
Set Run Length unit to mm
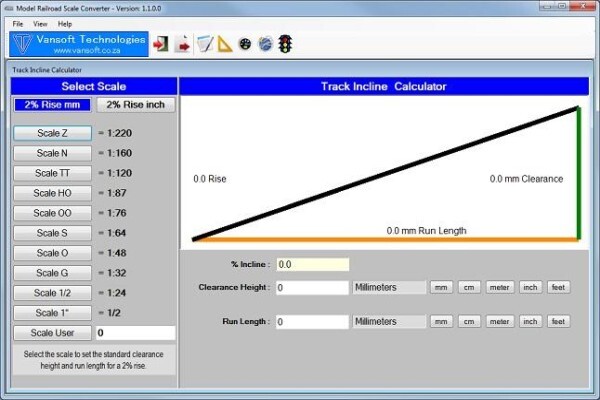[441, 322]
